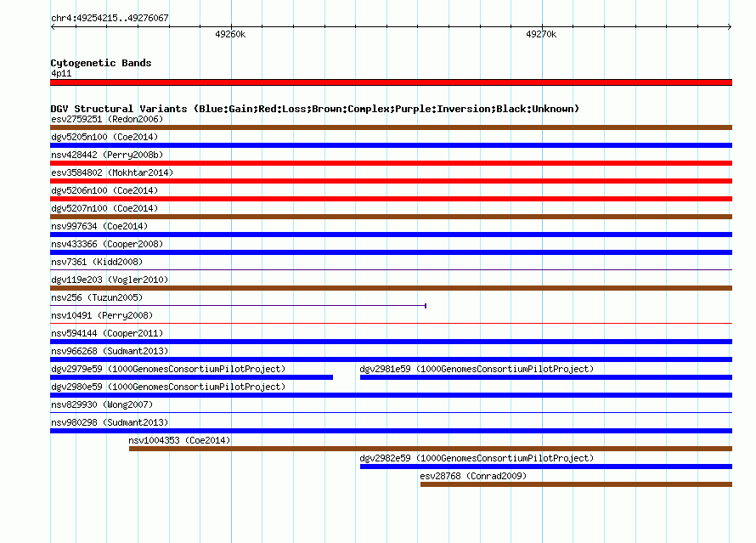Open the dgv5205n100 (Coe2014) label
This screenshot has height=543, width=756.
[x=104, y=137]
